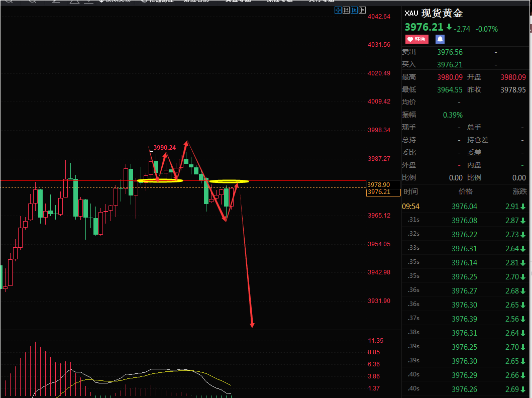This screenshot has width=532, height=398.
Task: Click the 4042.64 price axis label
Action: point(379,17)
